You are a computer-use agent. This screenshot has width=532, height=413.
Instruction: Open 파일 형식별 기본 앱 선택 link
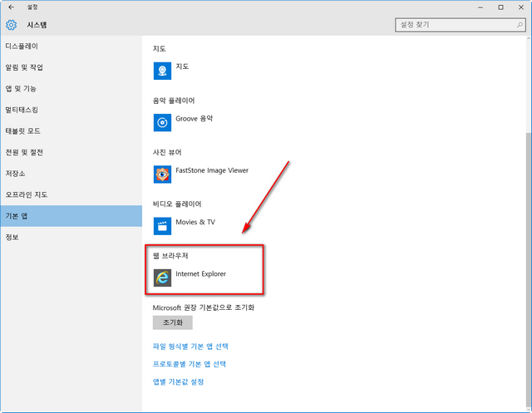tap(190, 347)
